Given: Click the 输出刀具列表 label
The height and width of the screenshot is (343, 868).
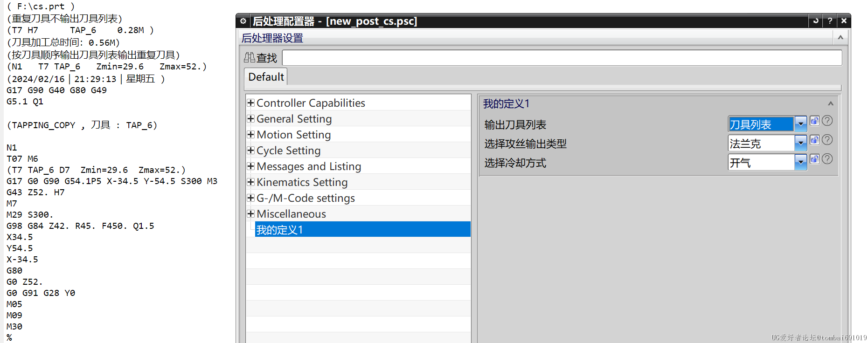Looking at the screenshot, I should [x=515, y=124].
